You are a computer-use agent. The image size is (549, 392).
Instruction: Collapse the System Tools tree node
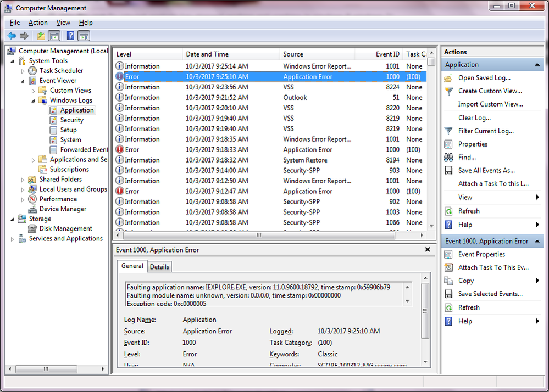point(13,61)
